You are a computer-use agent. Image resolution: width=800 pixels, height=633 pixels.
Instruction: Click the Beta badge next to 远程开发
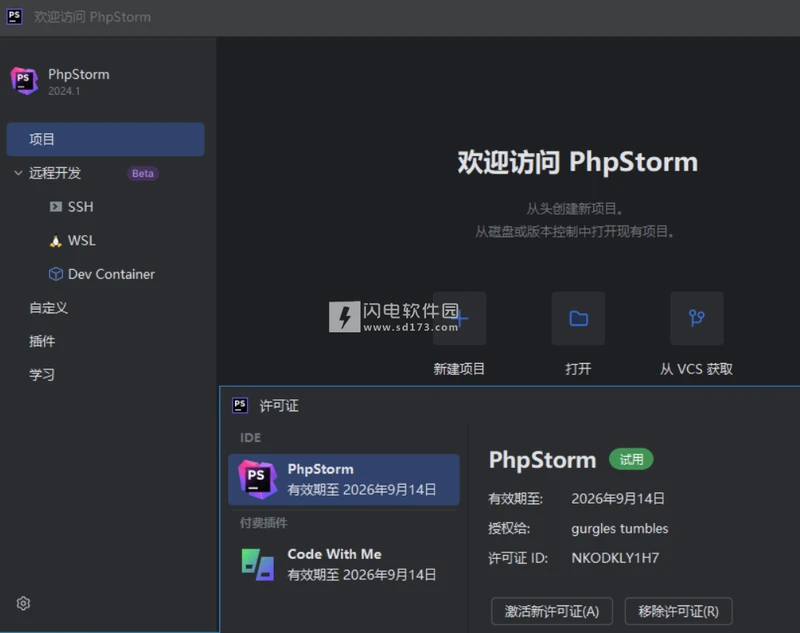click(143, 173)
